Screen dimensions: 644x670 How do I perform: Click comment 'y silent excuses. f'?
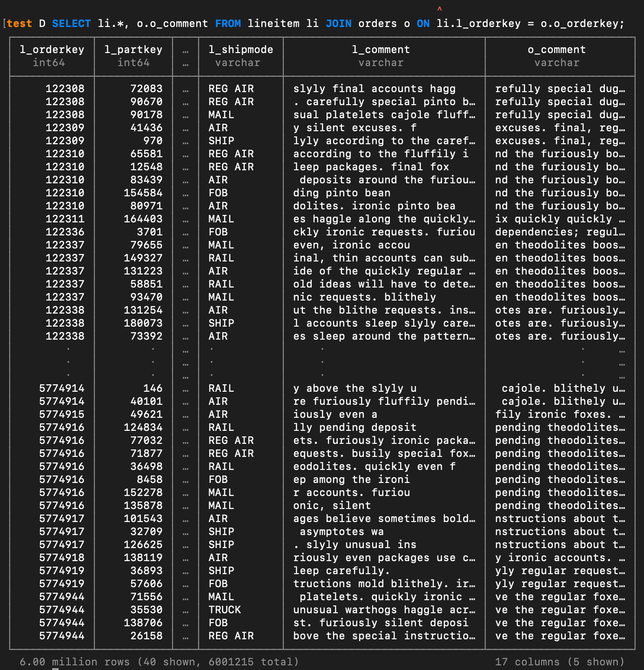coord(355,128)
